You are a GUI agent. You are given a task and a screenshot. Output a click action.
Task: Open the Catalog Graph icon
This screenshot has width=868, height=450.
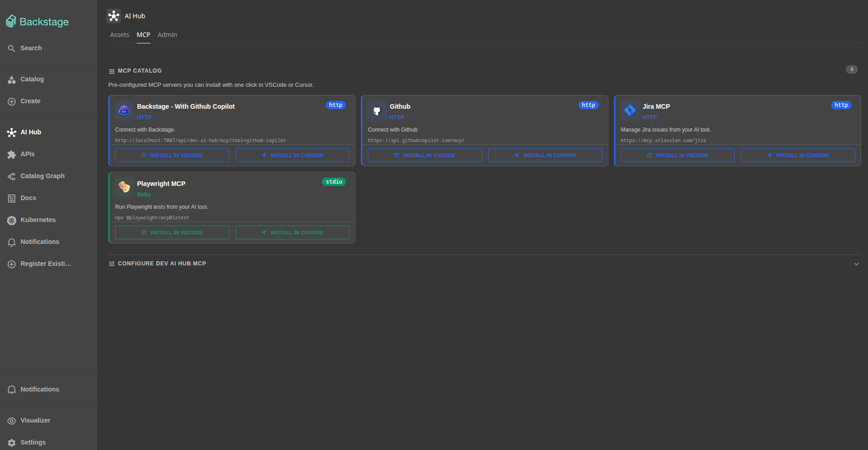[x=12, y=176]
